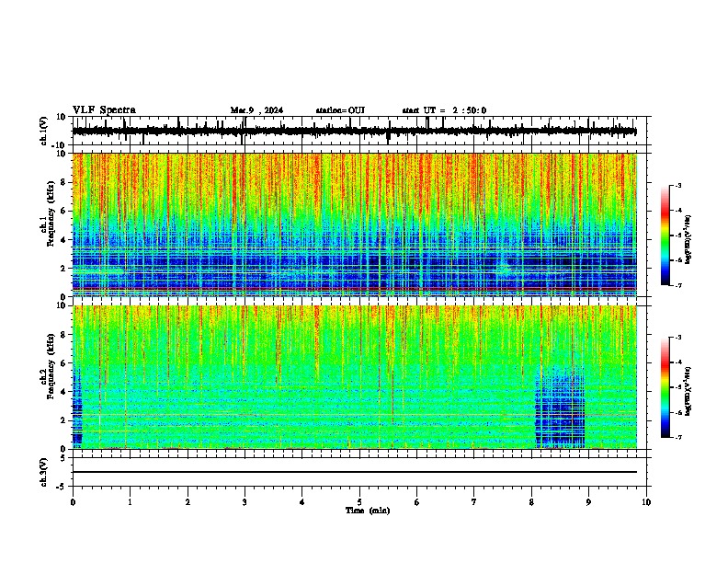Click the ch.1 waveform trace panel
This screenshot has height=563, width=728.
tap(359, 131)
